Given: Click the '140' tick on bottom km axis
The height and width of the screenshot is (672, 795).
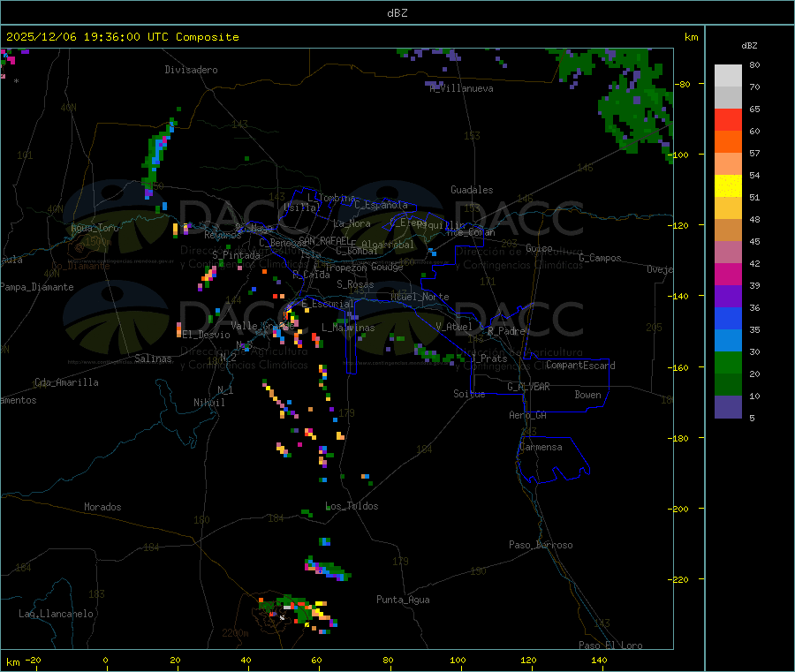Looking at the screenshot, I should (x=599, y=660).
